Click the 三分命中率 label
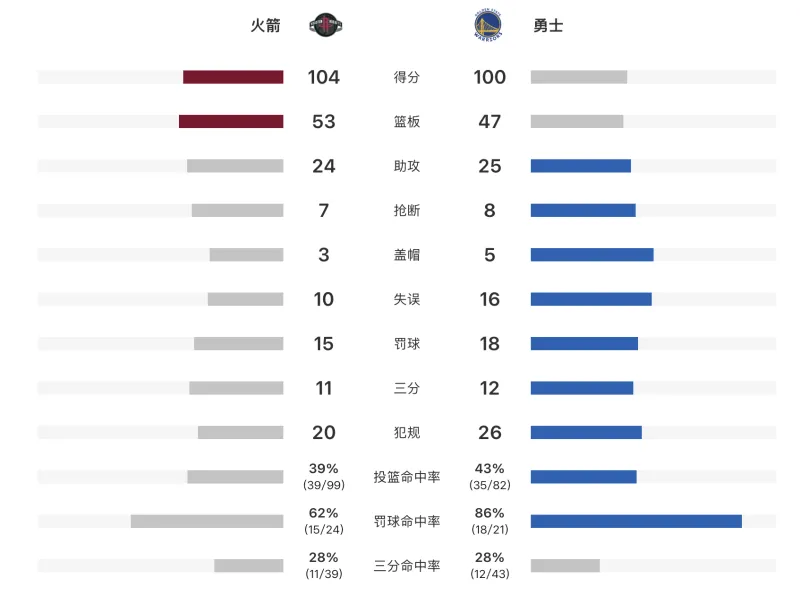Image resolution: width=800 pixels, height=604 pixels. [407, 566]
